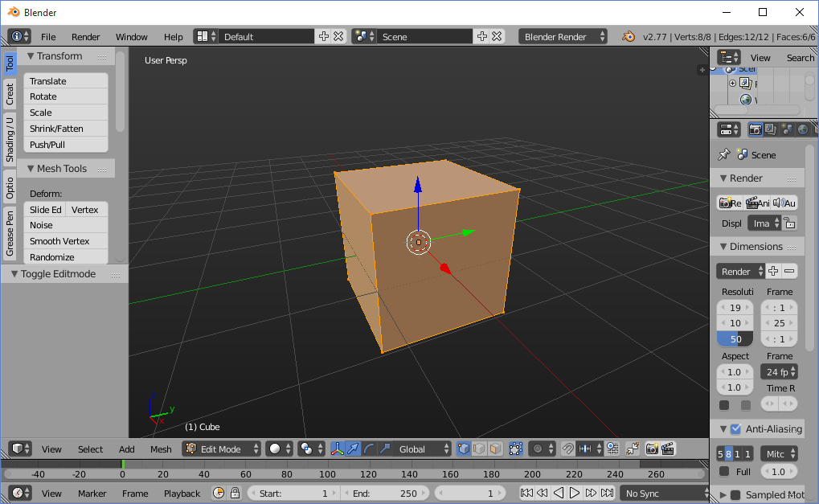This screenshot has height=504, width=819.
Task: Open the Blender Render engine dropdown
Action: pyautogui.click(x=563, y=35)
